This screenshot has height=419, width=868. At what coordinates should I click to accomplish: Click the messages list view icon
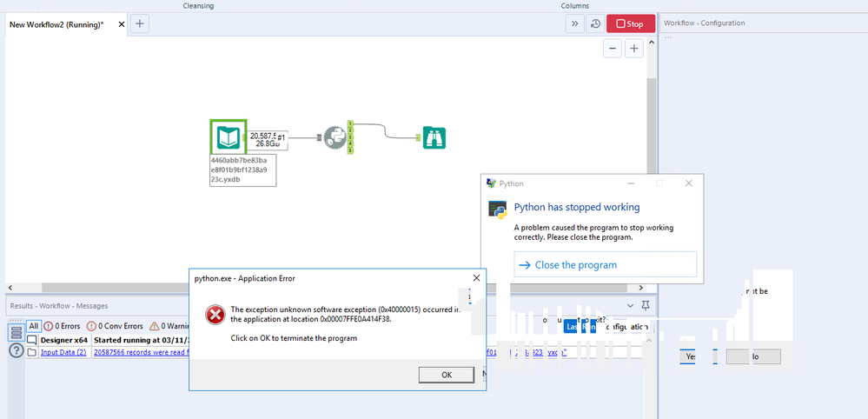16,332
